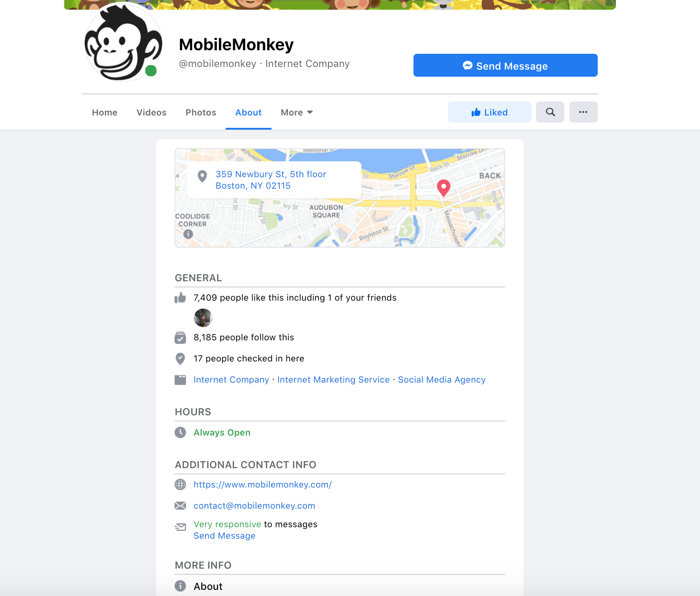Viewport: 700px width, 596px height.
Task: Click the red map location pin
Action: coord(443,188)
